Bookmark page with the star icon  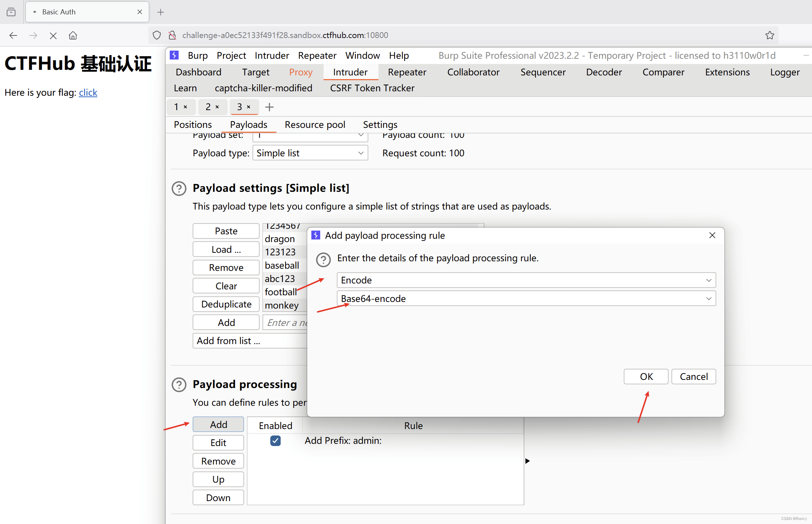pyautogui.click(x=769, y=35)
